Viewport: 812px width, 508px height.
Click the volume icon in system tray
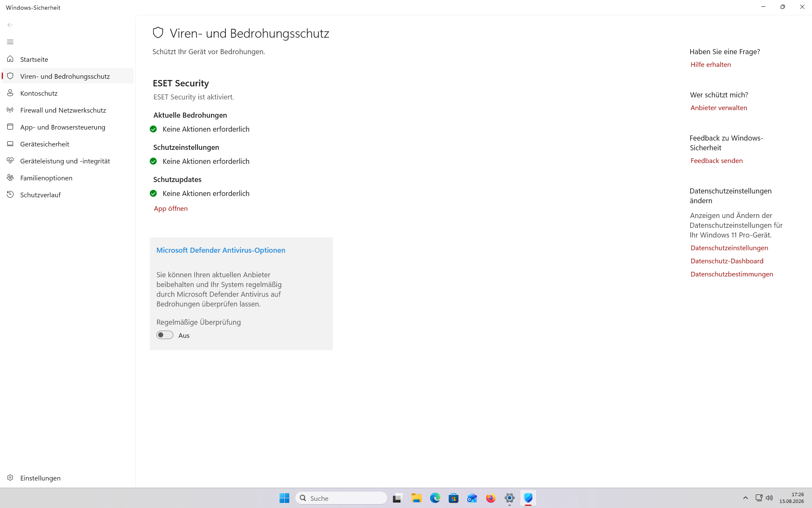pyautogui.click(x=769, y=498)
